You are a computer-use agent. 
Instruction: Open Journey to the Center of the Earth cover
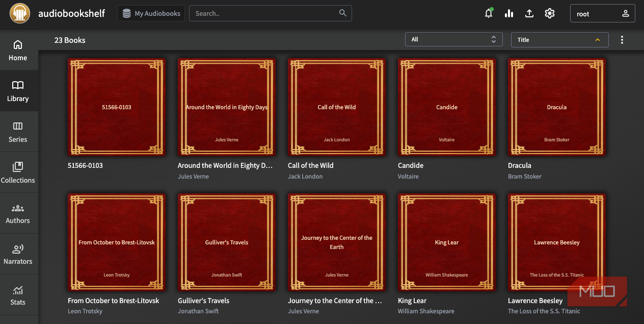(x=337, y=242)
